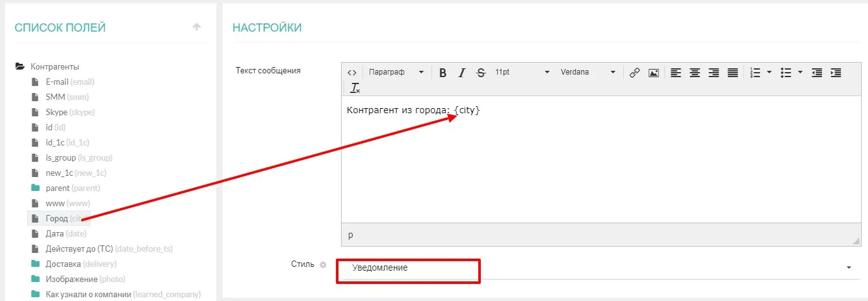Open the source code view
868x301 pixels.
click(352, 73)
